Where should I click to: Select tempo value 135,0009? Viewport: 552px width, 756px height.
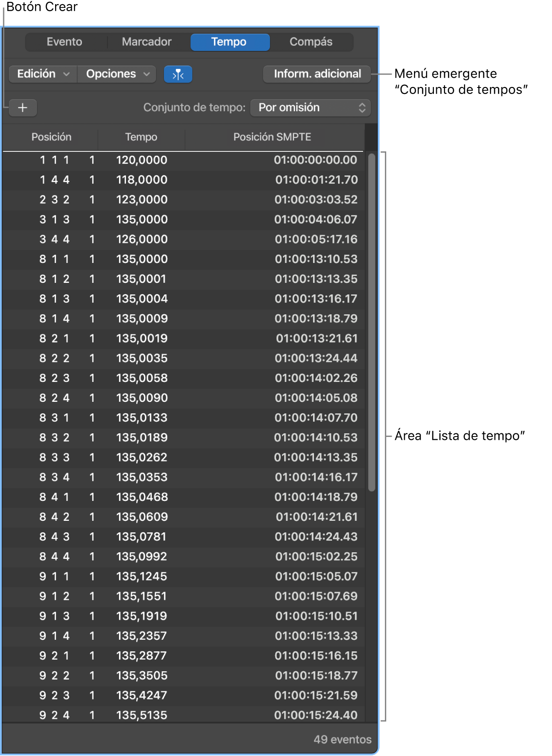pos(142,319)
